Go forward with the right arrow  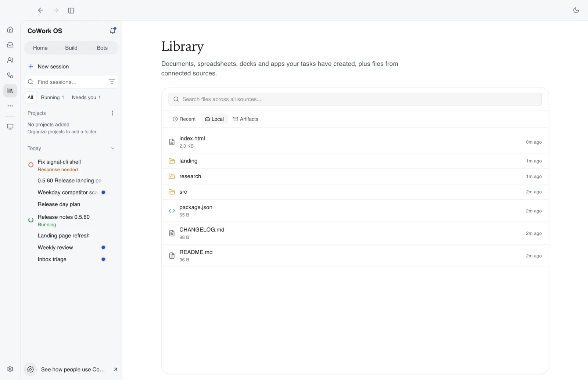56,10
